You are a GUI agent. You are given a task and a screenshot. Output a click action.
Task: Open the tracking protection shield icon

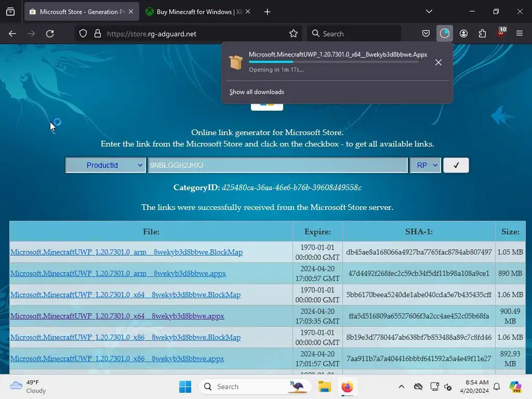pos(83,34)
